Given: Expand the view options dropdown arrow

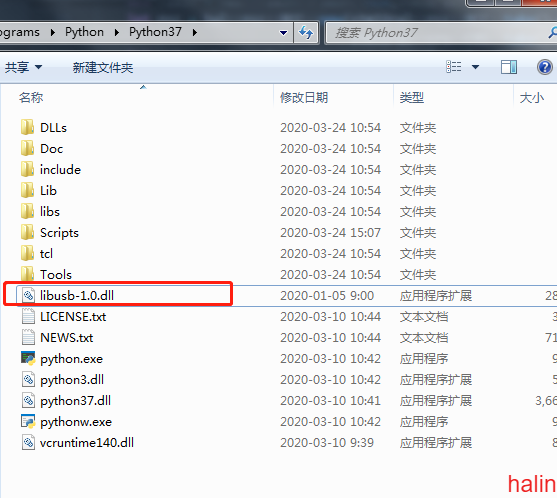Looking at the screenshot, I should point(475,67).
